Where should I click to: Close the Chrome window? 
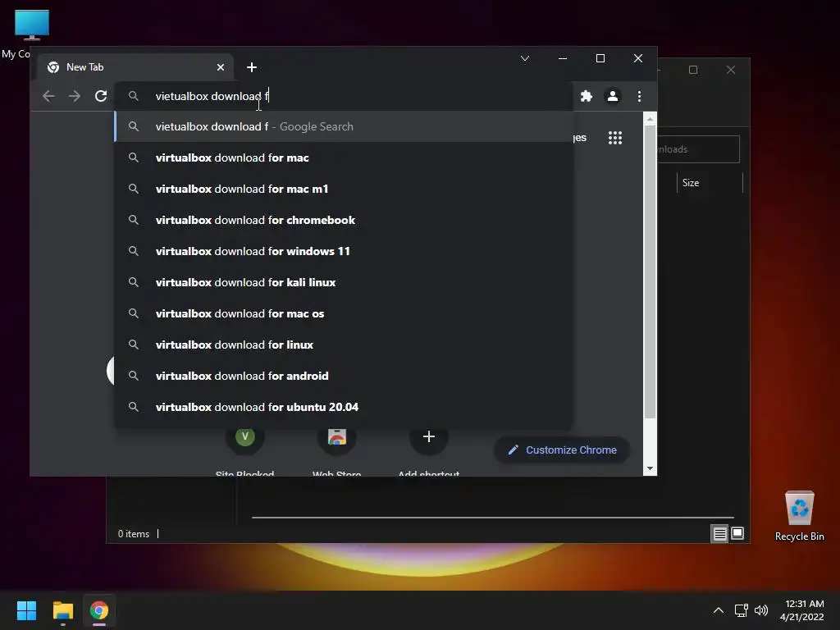point(638,58)
